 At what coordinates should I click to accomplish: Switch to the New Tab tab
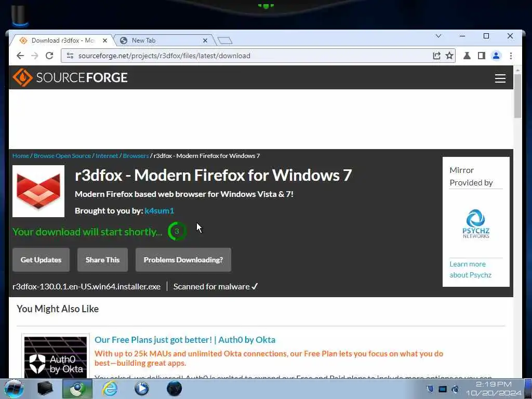click(163, 41)
